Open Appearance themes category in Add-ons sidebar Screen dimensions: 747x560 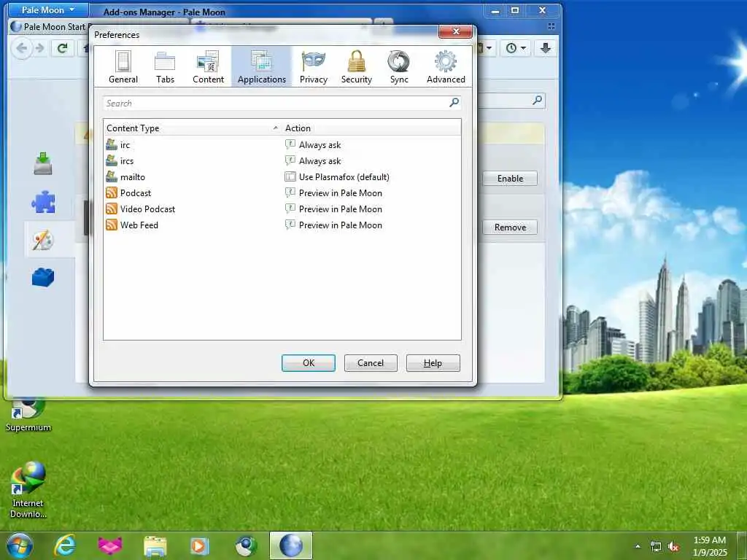point(43,239)
